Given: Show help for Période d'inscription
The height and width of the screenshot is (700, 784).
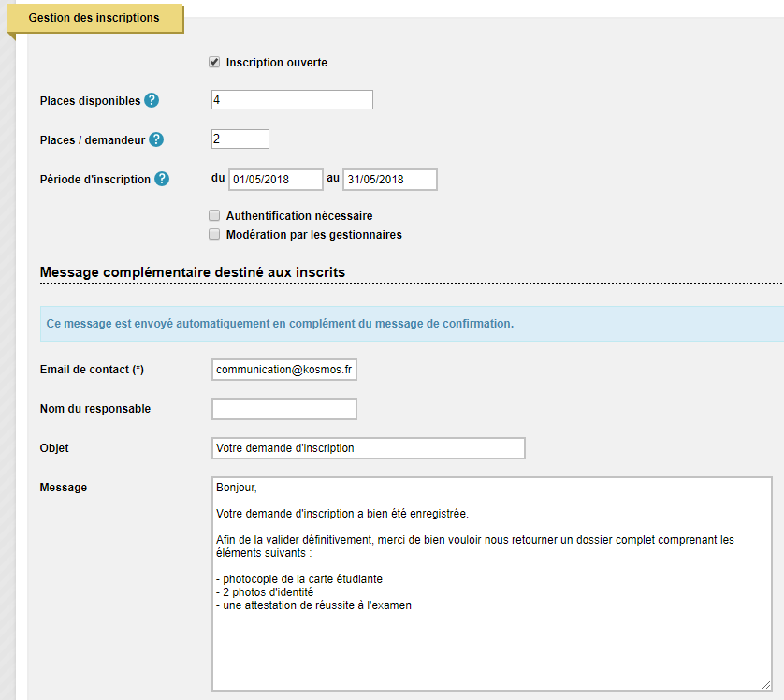Looking at the screenshot, I should tap(162, 179).
